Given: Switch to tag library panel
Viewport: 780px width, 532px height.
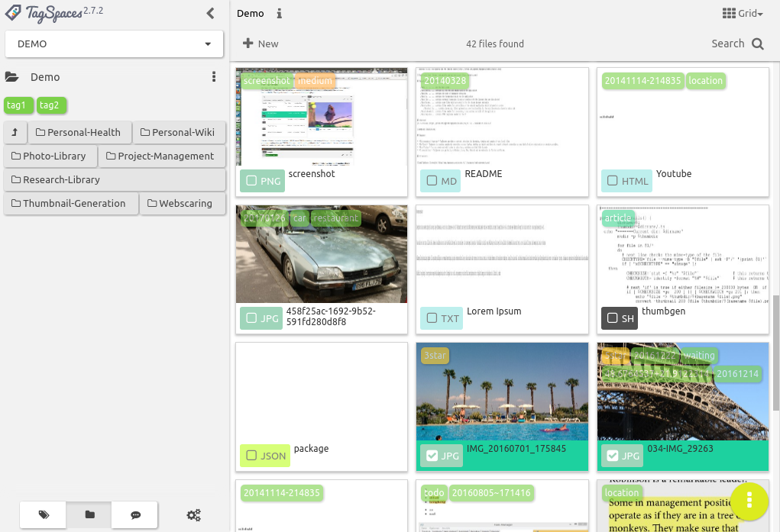Looking at the screenshot, I should click(43, 515).
